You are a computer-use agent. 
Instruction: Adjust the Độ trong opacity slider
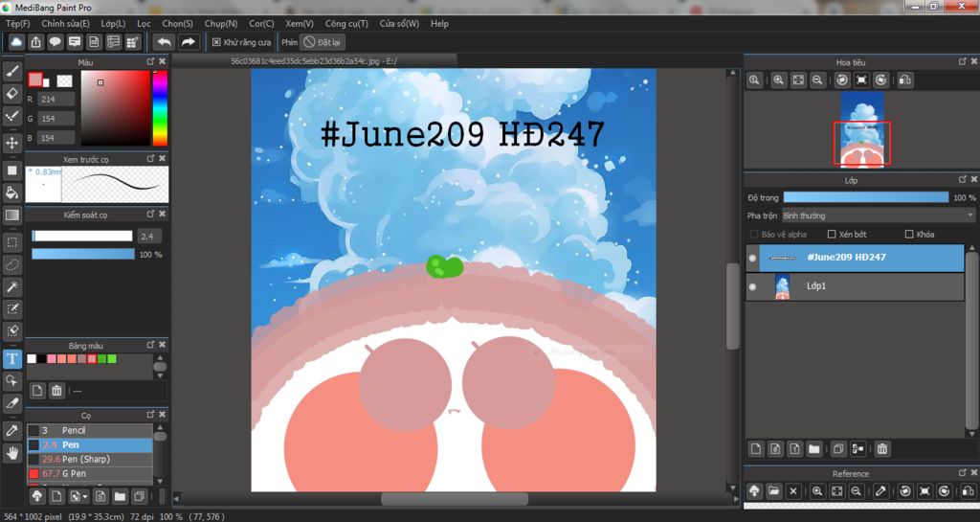865,197
